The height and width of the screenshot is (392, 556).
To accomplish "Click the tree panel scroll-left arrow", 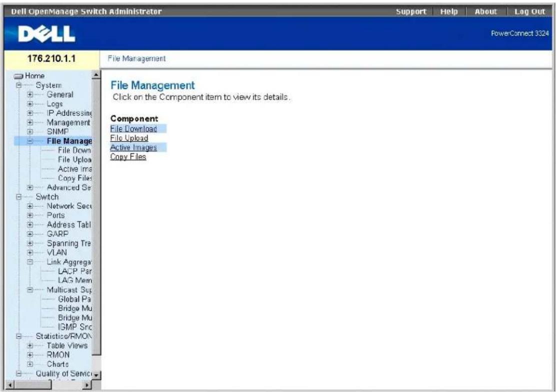I will click(x=10, y=384).
